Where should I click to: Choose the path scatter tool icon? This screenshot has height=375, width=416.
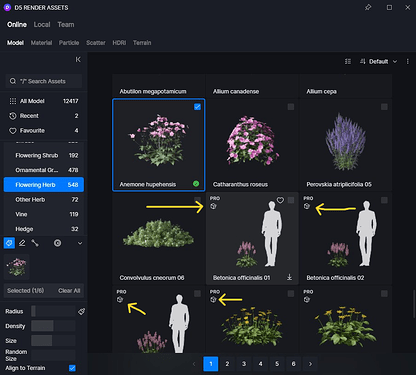[x=35, y=243]
